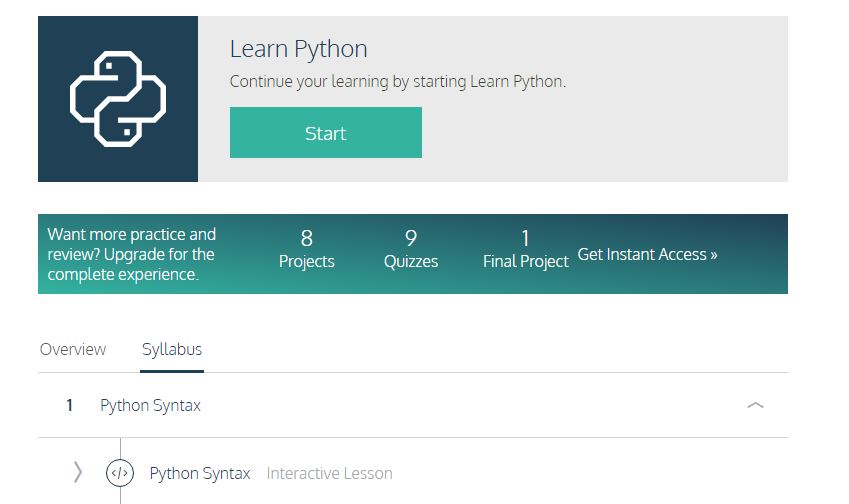This screenshot has height=504, width=849.
Task: Start the Learn Python course
Action: tap(325, 133)
